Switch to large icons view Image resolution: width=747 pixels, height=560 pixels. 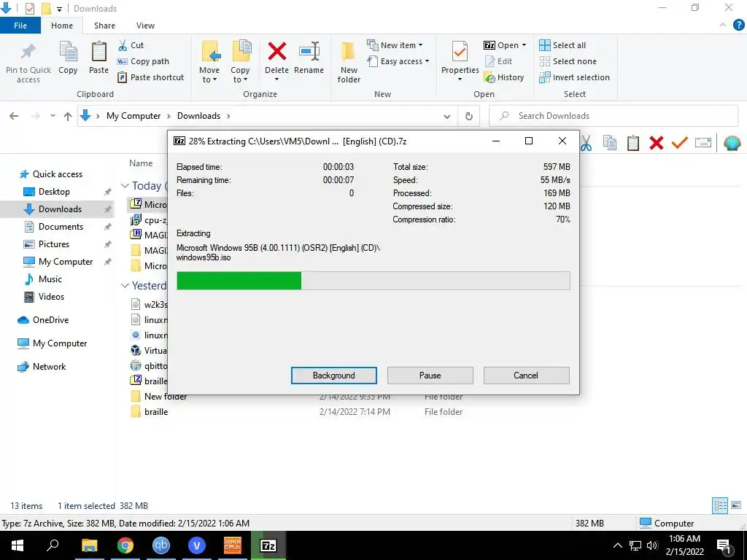(x=736, y=505)
